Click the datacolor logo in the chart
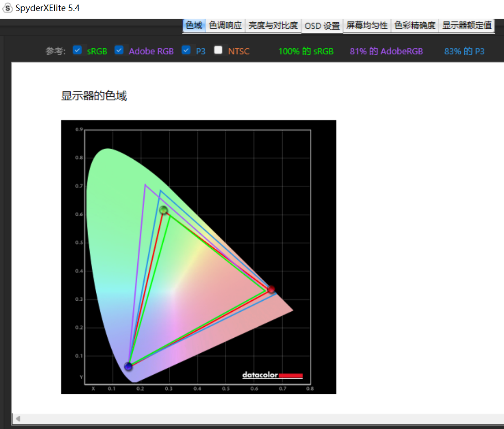The image size is (504, 429). [272, 375]
